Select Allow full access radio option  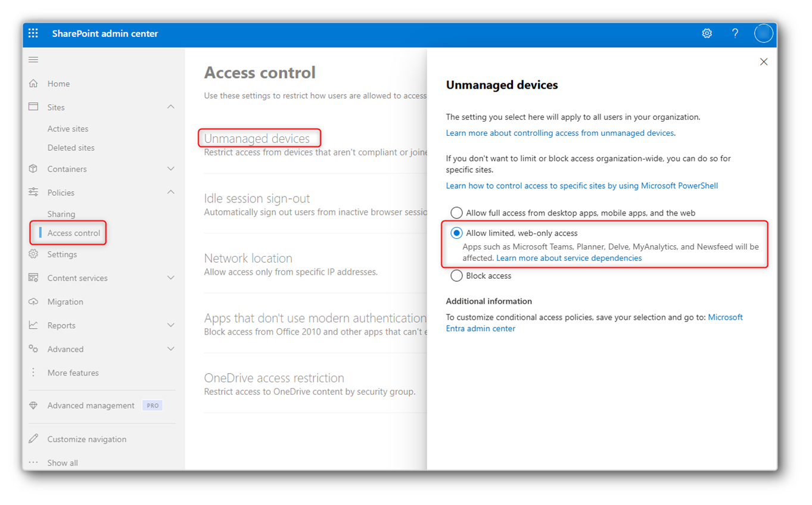click(x=456, y=213)
